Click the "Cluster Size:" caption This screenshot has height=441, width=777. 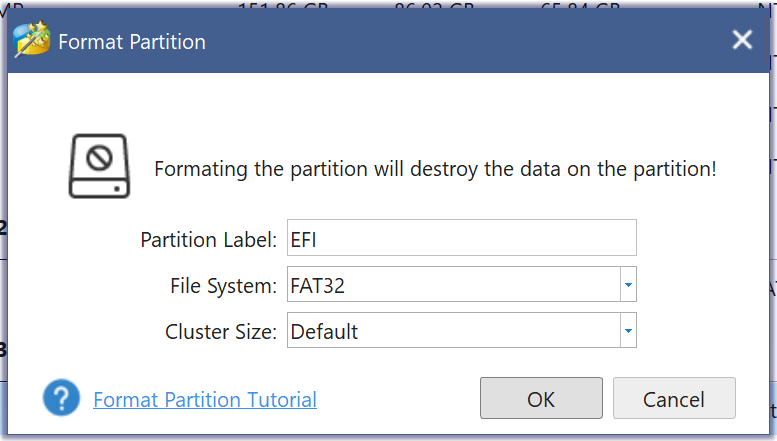[220, 331]
